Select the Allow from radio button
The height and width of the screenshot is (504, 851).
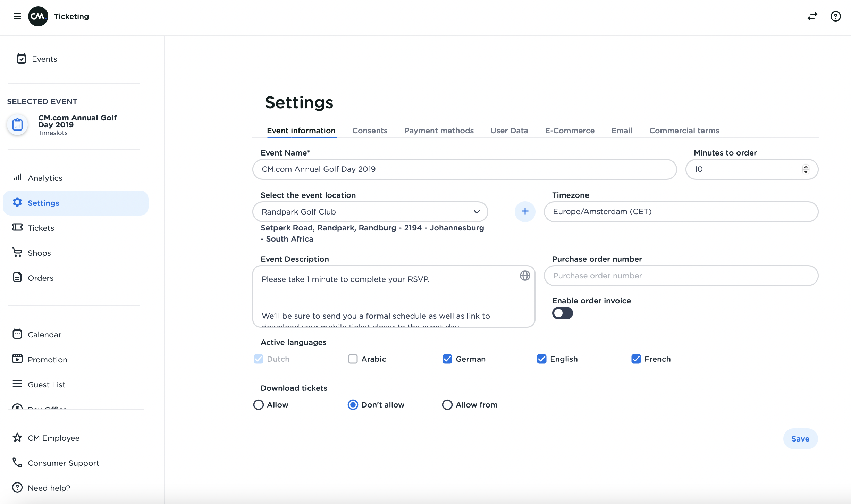tap(447, 405)
